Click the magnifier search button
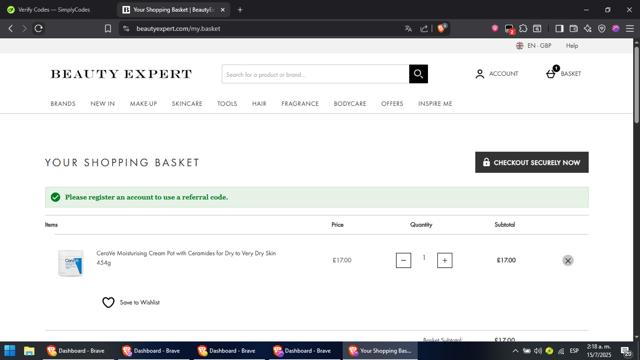This screenshot has height=360, width=640. 418,74
